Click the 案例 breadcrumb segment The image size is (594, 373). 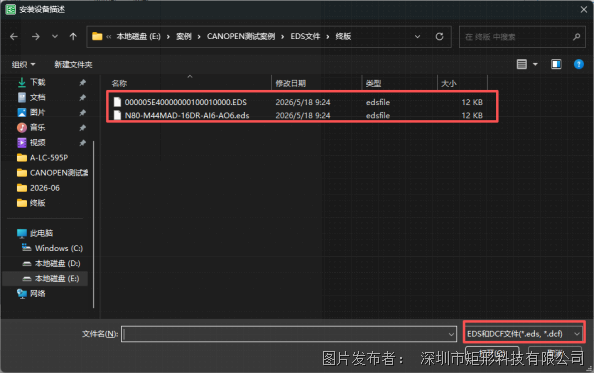(184, 37)
